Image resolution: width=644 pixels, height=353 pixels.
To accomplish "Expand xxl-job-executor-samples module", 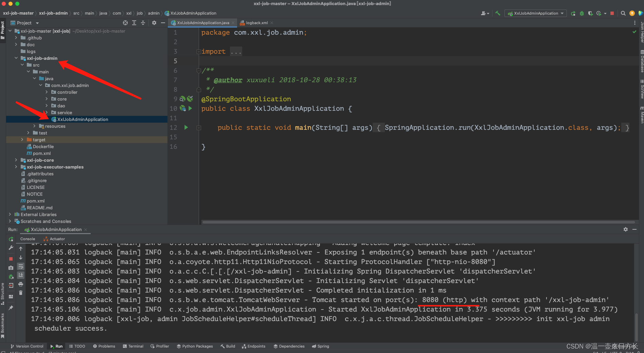I will coord(16,167).
